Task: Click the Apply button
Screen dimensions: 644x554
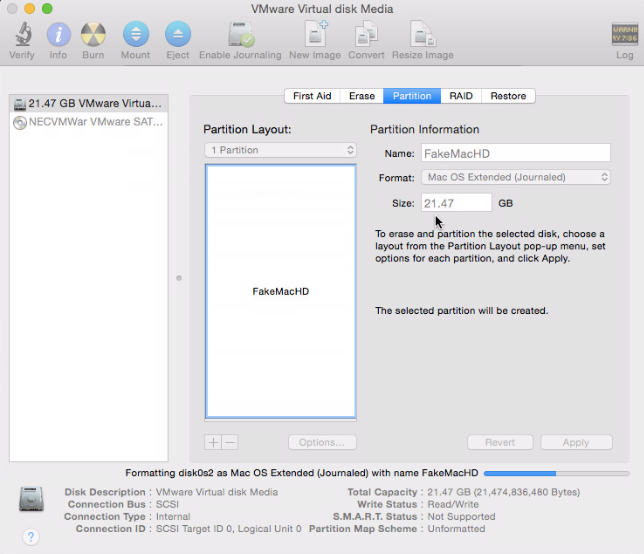Action: tap(576, 442)
